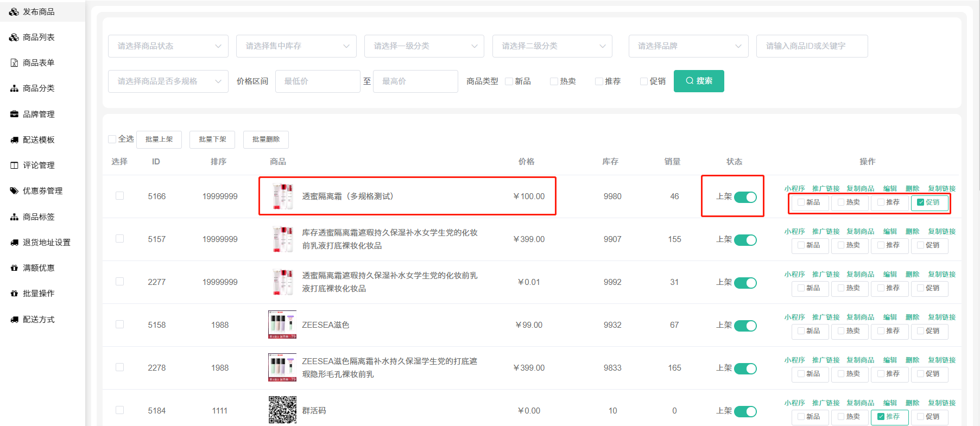Screen dimensions: 980x426
Task: Click the 满额优惠 gift icon
Action: point(14,268)
